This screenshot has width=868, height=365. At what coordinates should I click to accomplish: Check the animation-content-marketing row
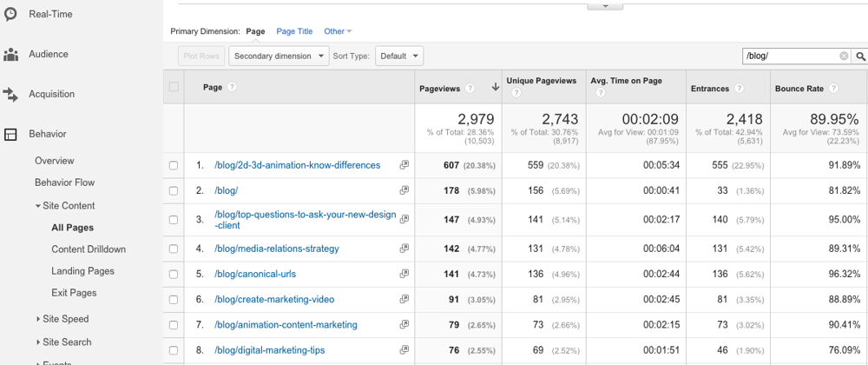tap(174, 325)
